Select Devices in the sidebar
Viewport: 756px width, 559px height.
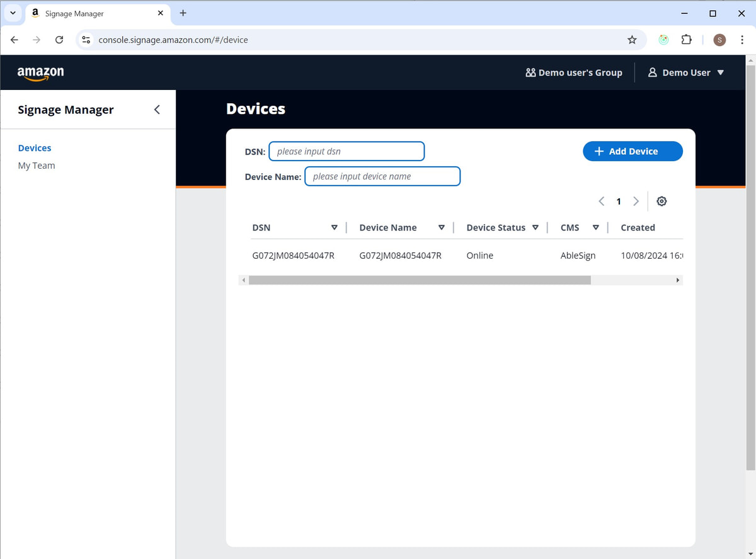pos(35,148)
